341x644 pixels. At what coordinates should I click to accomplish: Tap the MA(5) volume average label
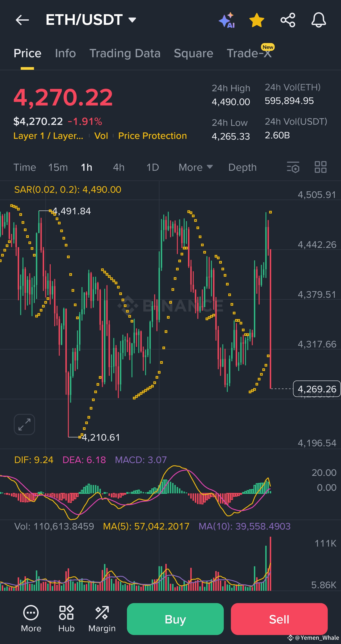click(x=146, y=526)
